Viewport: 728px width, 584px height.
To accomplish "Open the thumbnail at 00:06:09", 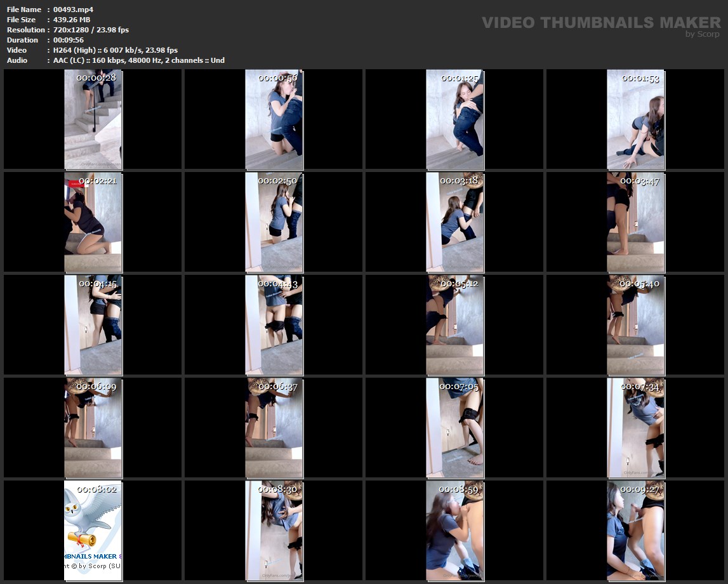I will (93, 427).
